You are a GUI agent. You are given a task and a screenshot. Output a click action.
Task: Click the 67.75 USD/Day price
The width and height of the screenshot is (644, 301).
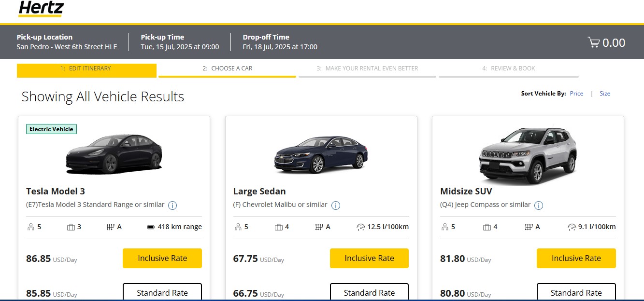(258, 259)
